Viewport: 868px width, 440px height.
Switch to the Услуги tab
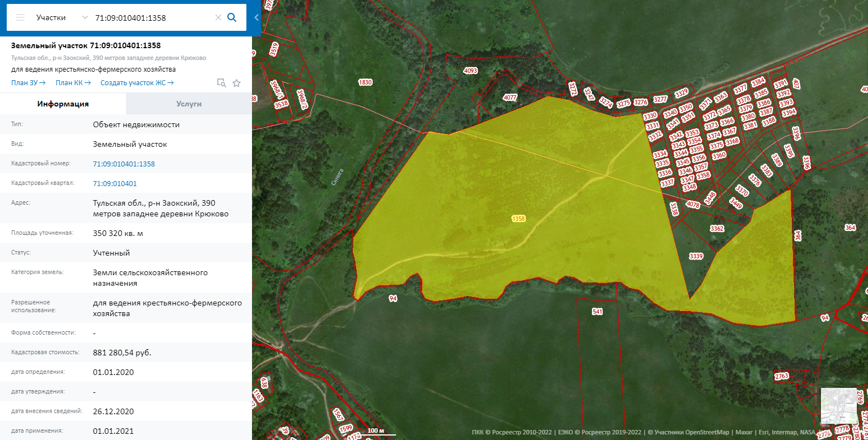click(x=189, y=104)
